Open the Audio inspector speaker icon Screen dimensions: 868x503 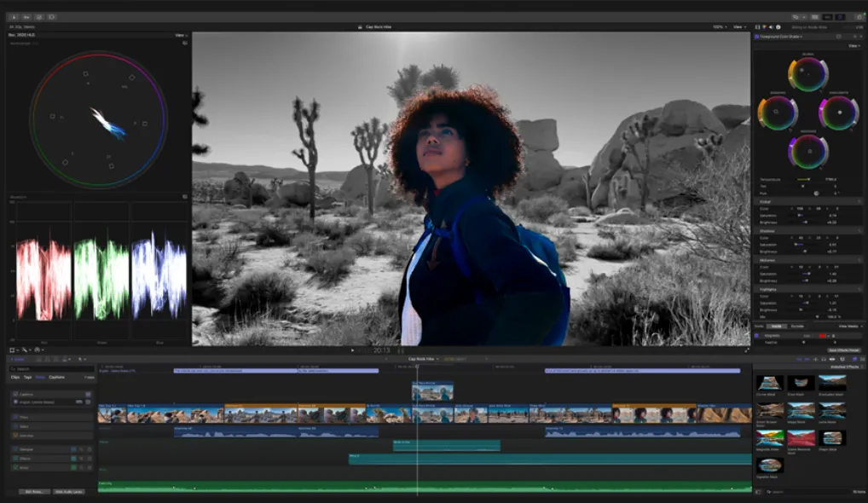(771, 27)
